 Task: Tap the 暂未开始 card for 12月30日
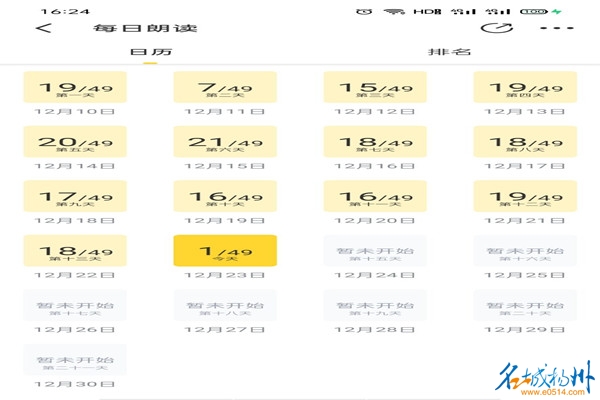[x=75, y=360]
